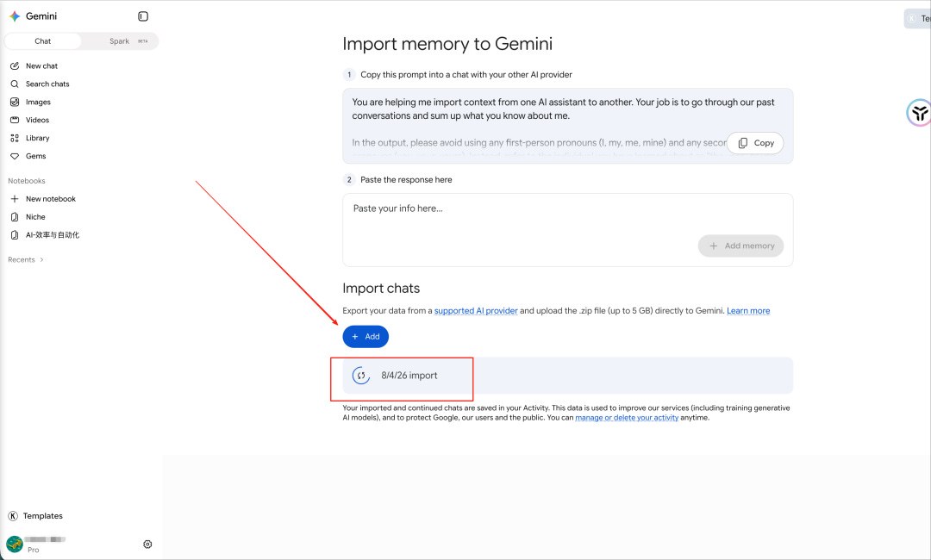Image resolution: width=931 pixels, height=560 pixels.
Task: Open Search chats
Action: tap(47, 84)
